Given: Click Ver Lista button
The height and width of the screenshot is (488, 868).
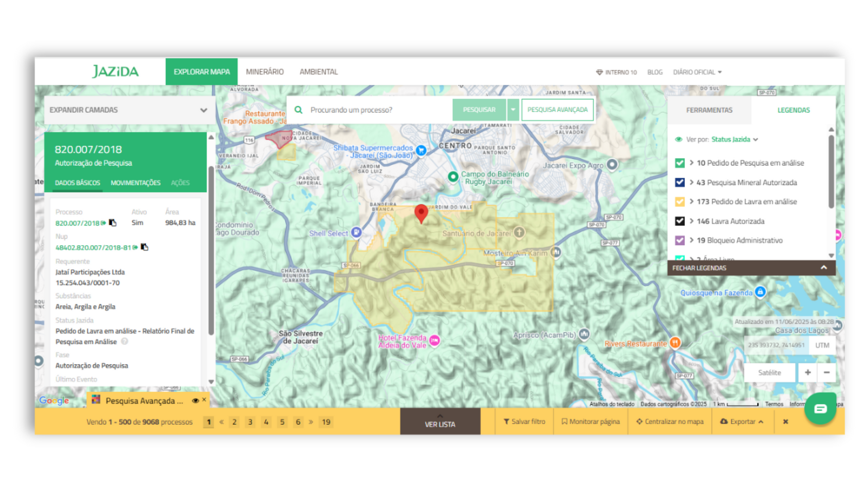Looking at the screenshot, I should (x=440, y=421).
